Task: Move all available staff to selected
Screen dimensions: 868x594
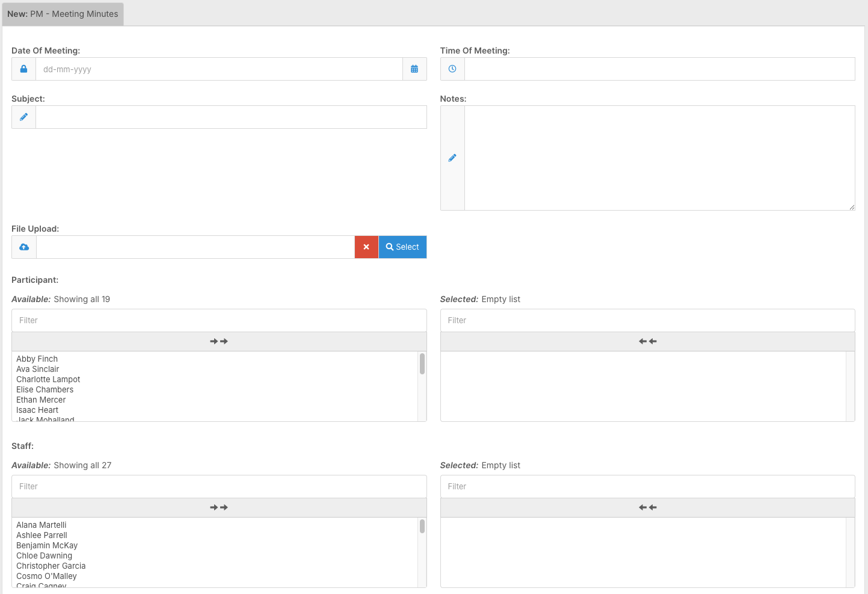Action: (219, 508)
